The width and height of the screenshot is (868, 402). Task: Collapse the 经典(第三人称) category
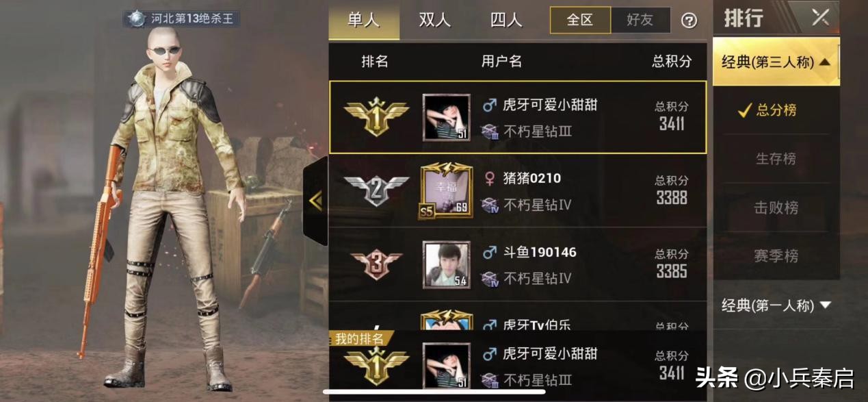tap(776, 62)
